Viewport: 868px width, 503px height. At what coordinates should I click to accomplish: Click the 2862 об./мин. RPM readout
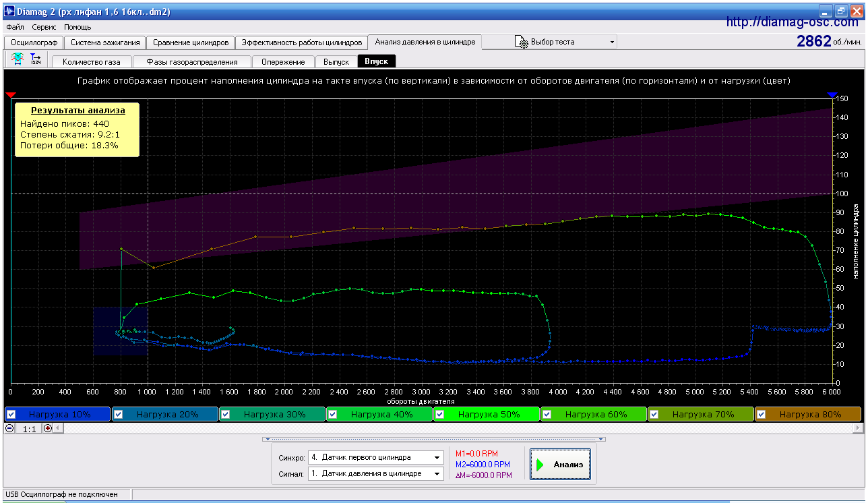point(829,41)
